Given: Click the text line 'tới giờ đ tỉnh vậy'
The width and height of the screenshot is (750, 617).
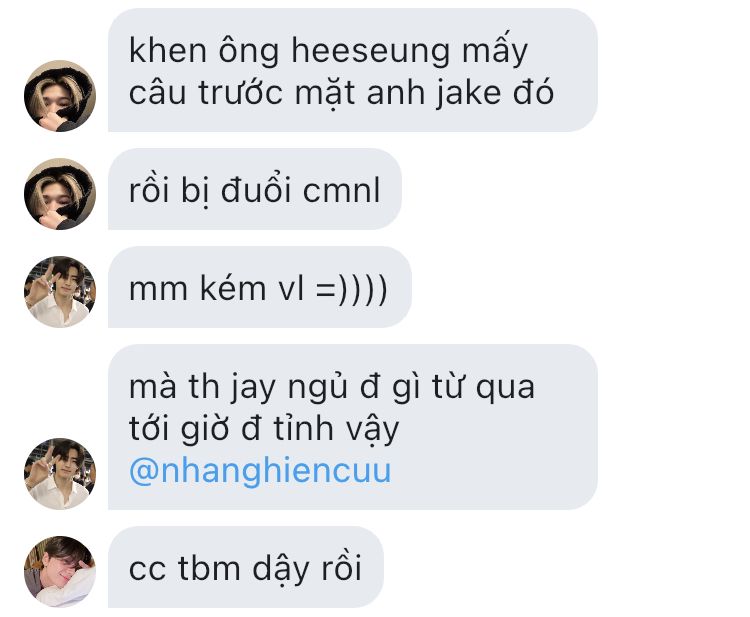Looking at the screenshot, I should [x=264, y=429].
